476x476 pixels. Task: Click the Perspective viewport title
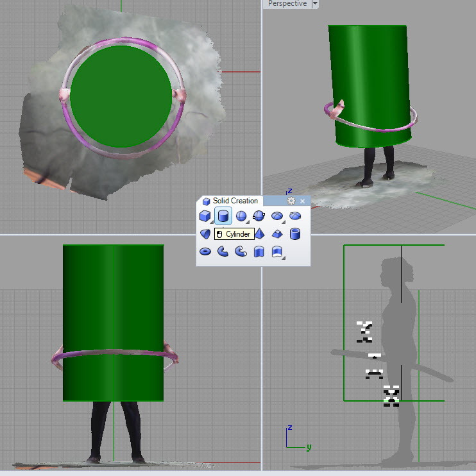pos(287,3)
